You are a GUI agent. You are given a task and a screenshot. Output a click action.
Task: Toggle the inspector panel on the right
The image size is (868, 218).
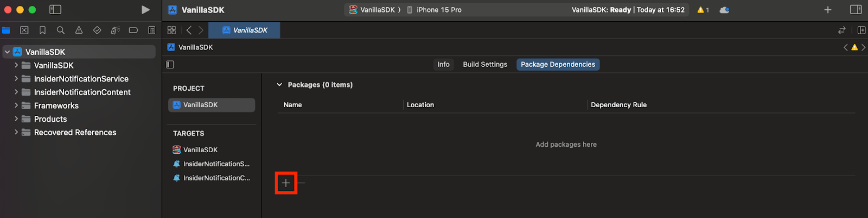tap(856, 10)
